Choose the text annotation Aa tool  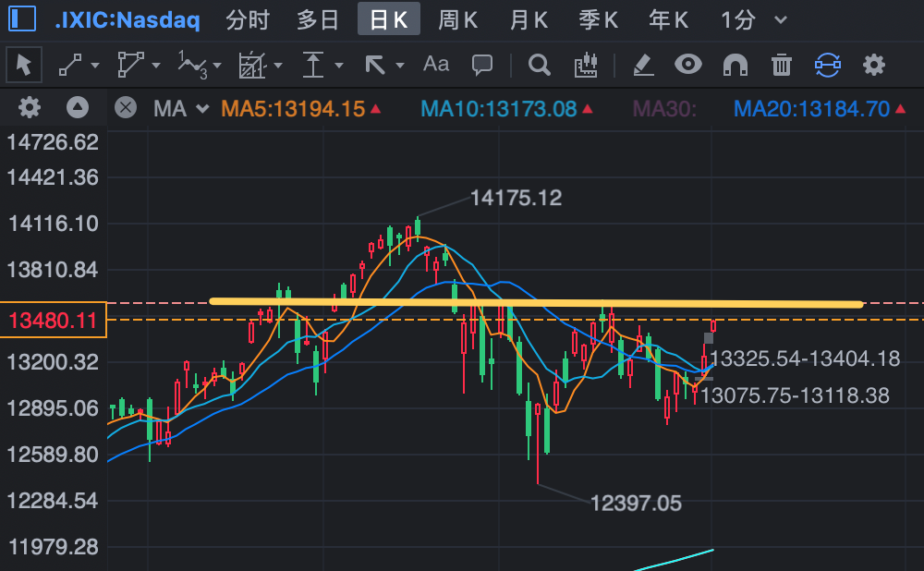tap(436, 64)
